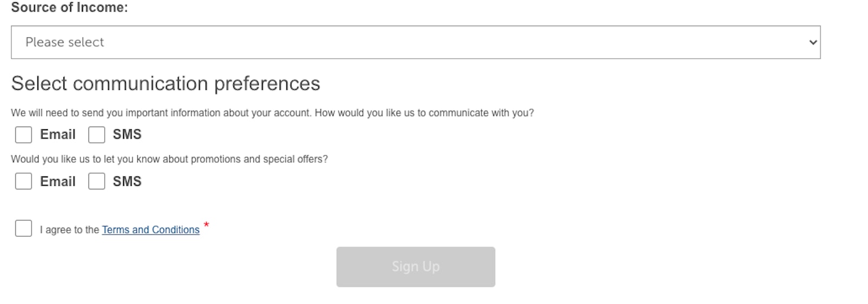Click the Source of Income field label
The image size is (868, 304).
pos(69,8)
